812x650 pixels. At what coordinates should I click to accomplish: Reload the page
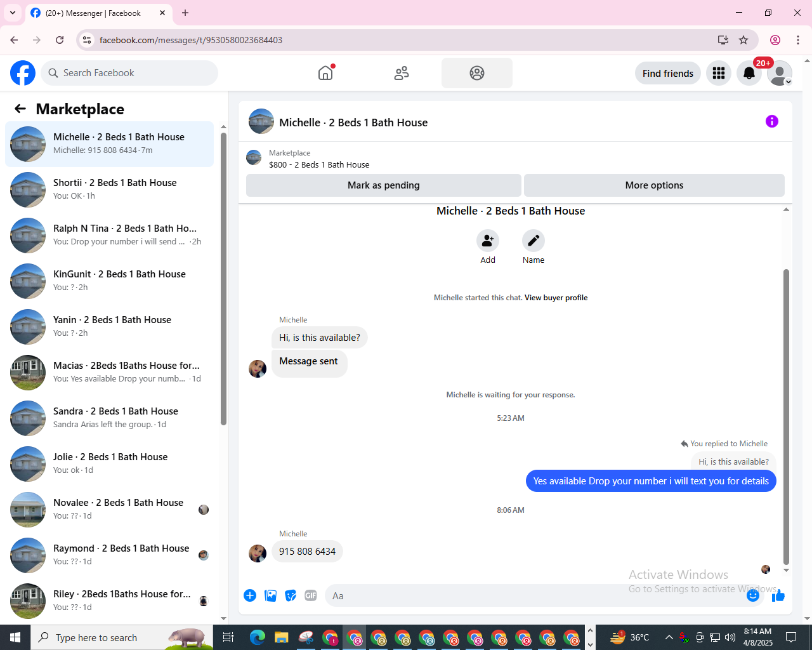coord(60,40)
